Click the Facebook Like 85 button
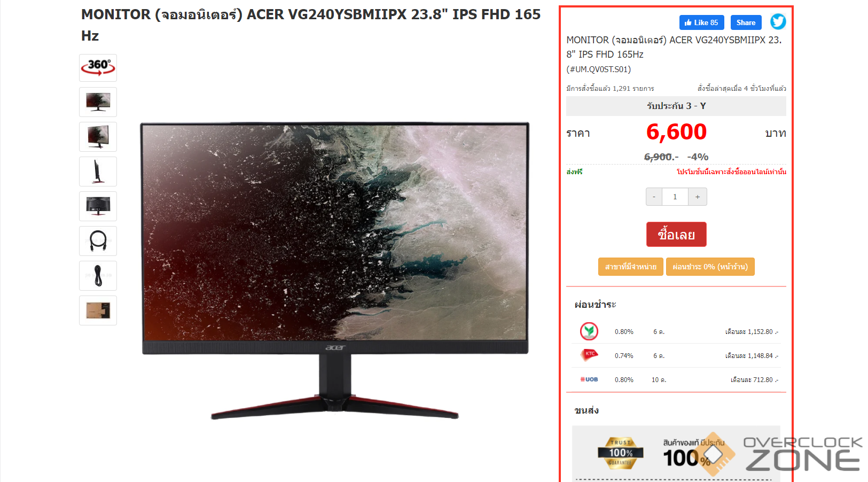The width and height of the screenshot is (868, 482). [701, 22]
